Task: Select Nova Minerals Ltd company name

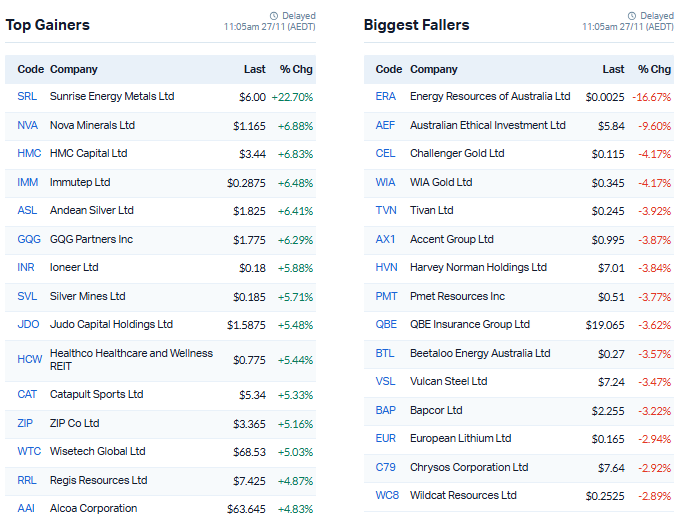Action: (x=92, y=125)
